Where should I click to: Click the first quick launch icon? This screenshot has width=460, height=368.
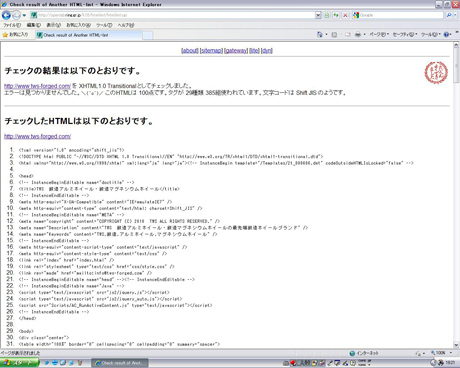47,363
